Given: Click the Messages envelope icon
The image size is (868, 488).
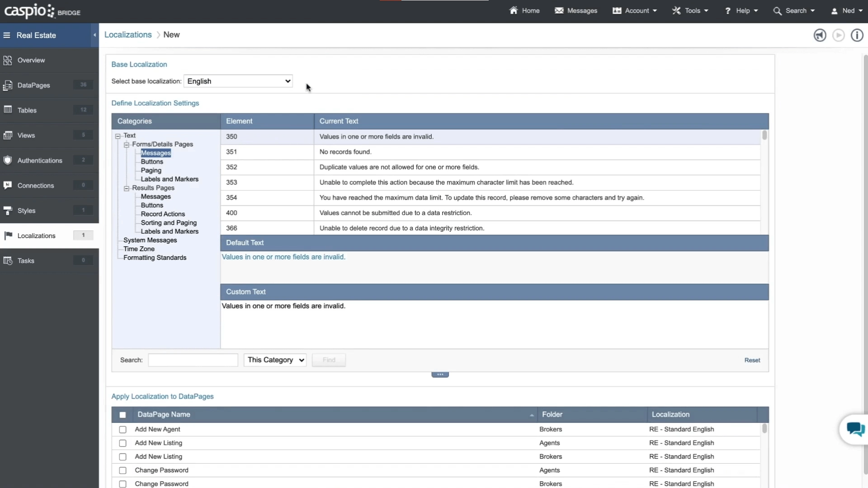Looking at the screenshot, I should pos(559,10).
